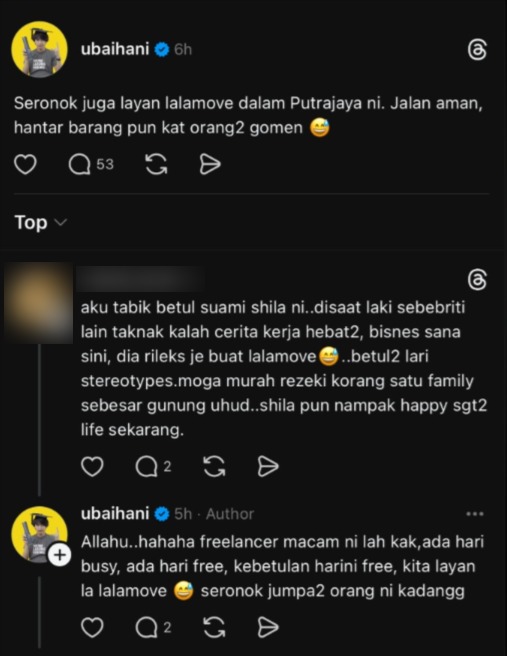The image size is (507, 656).
Task: Like the comment about suami shila
Action: click(x=92, y=466)
